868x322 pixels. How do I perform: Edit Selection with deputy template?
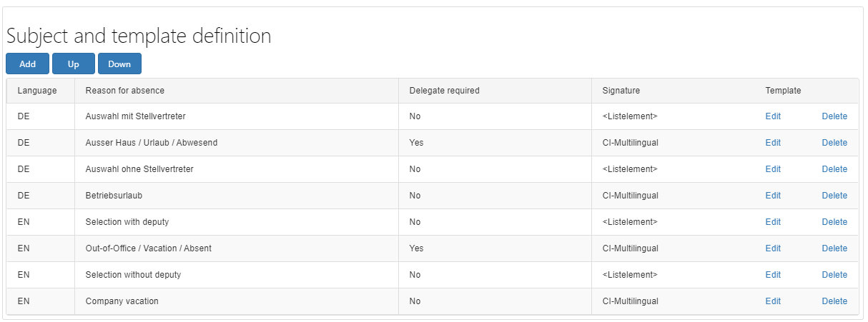773,222
